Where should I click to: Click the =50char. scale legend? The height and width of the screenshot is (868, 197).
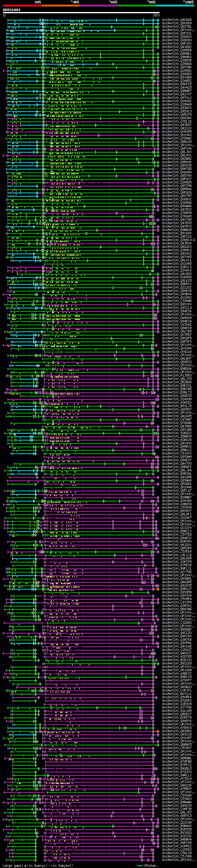point(147,866)
